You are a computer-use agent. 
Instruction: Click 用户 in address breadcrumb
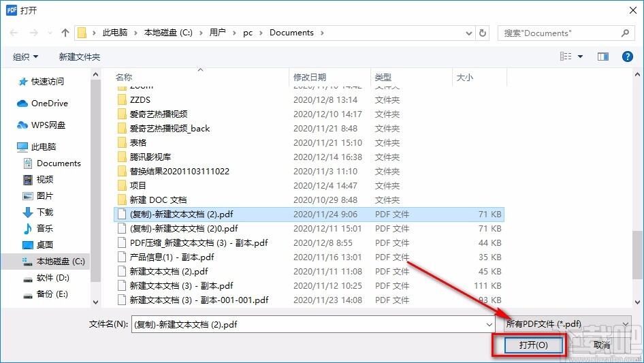tap(218, 33)
